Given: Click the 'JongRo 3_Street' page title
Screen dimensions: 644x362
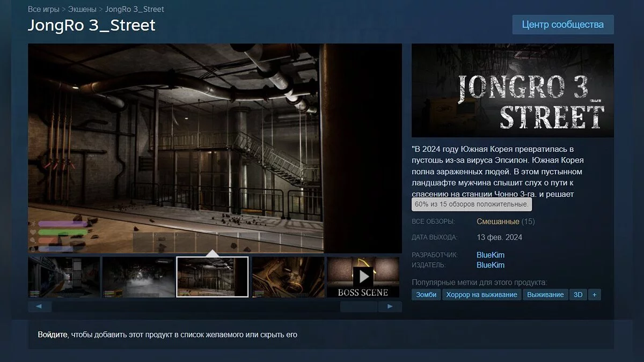Looking at the screenshot, I should [92, 25].
